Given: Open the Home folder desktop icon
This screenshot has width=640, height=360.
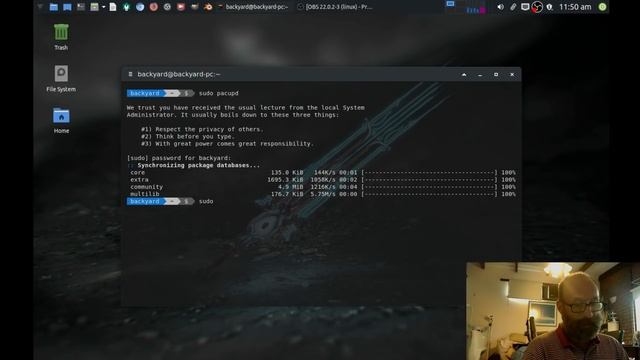Looking at the screenshot, I should point(61,120).
